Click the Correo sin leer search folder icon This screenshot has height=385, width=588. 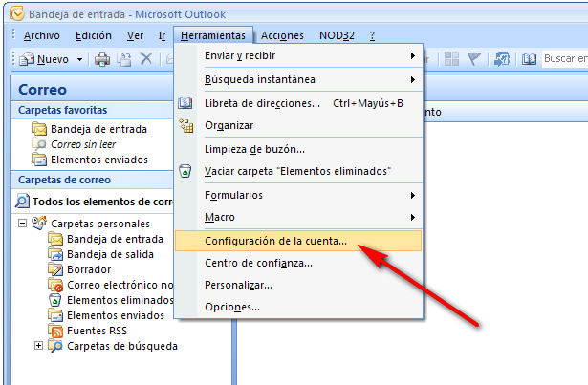click(39, 144)
